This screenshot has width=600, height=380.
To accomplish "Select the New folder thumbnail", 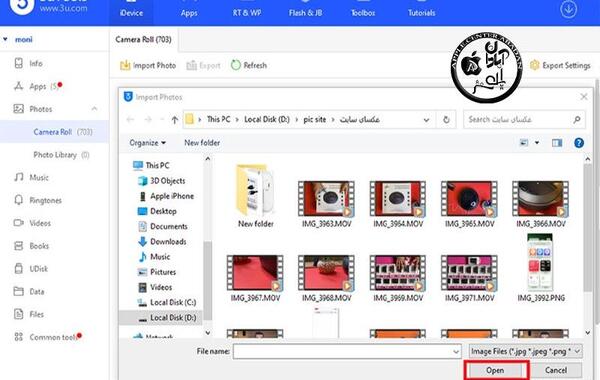I will click(x=255, y=196).
